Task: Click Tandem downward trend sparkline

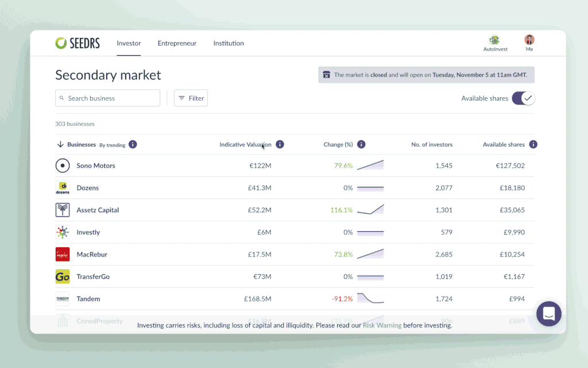Action: (x=370, y=298)
